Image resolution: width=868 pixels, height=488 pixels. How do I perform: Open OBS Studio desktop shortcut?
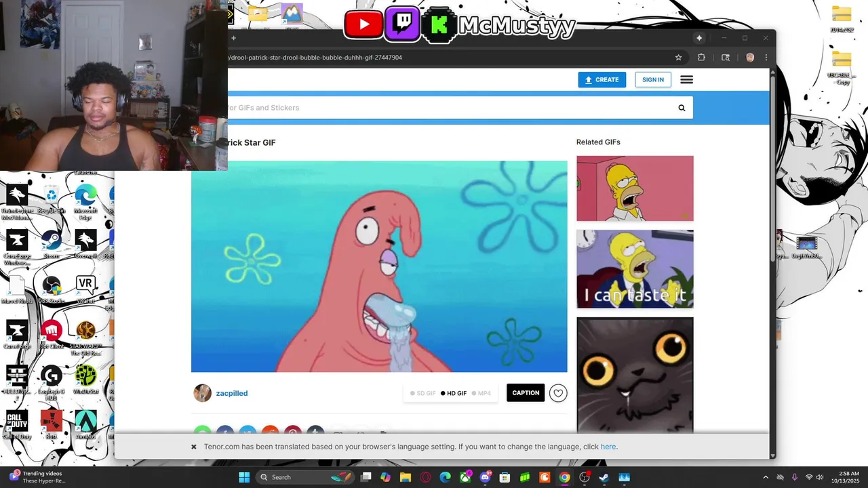tap(52, 289)
